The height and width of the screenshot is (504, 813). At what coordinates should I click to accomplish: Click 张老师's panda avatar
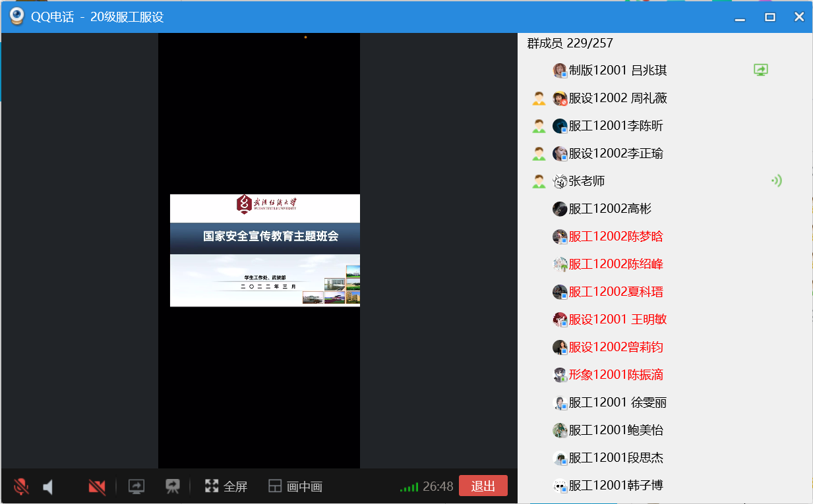560,181
